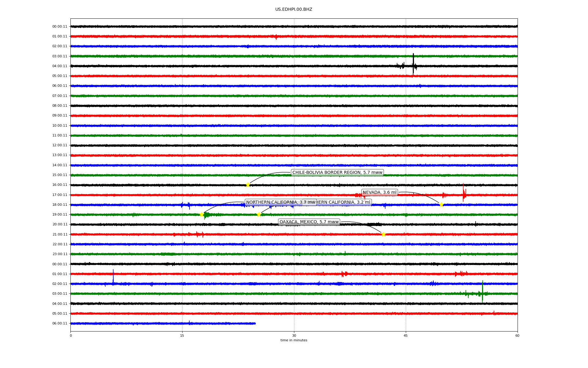Image resolution: width=588 pixels, height=368 pixels.
Task: Click the Northern California 3.7 star marker
Action: tap(202, 214)
